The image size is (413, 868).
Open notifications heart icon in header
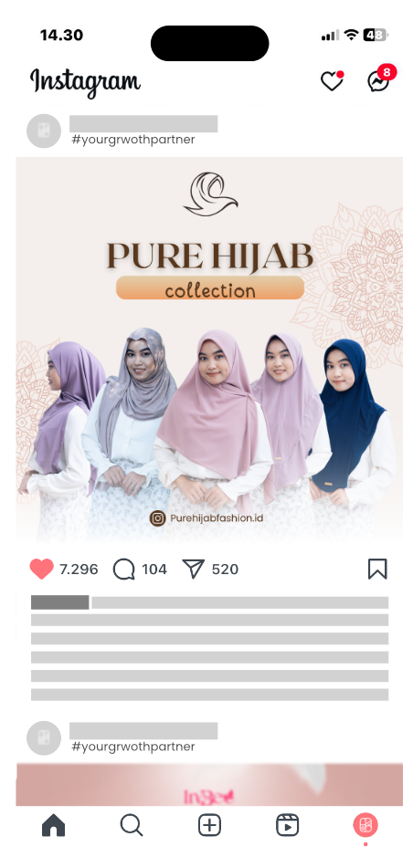(332, 81)
